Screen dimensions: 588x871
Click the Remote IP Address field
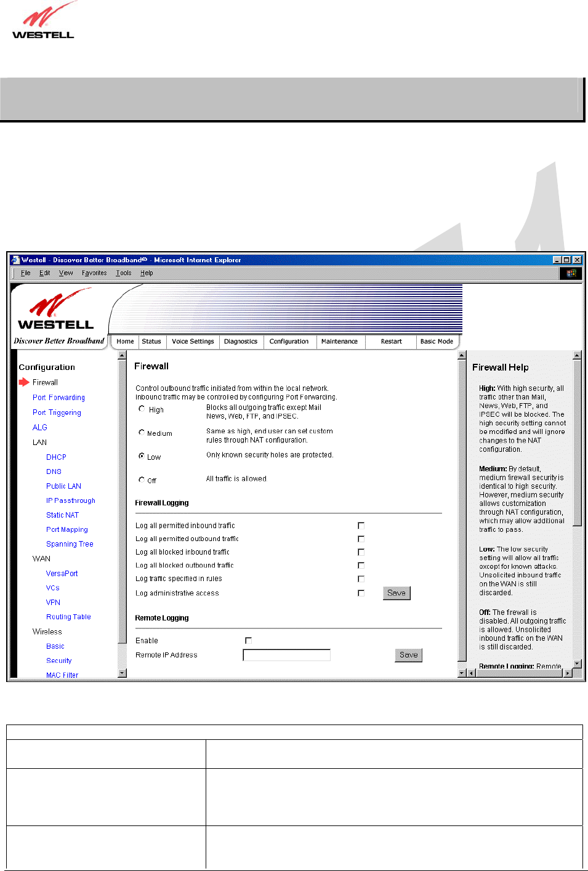pyautogui.click(x=286, y=655)
